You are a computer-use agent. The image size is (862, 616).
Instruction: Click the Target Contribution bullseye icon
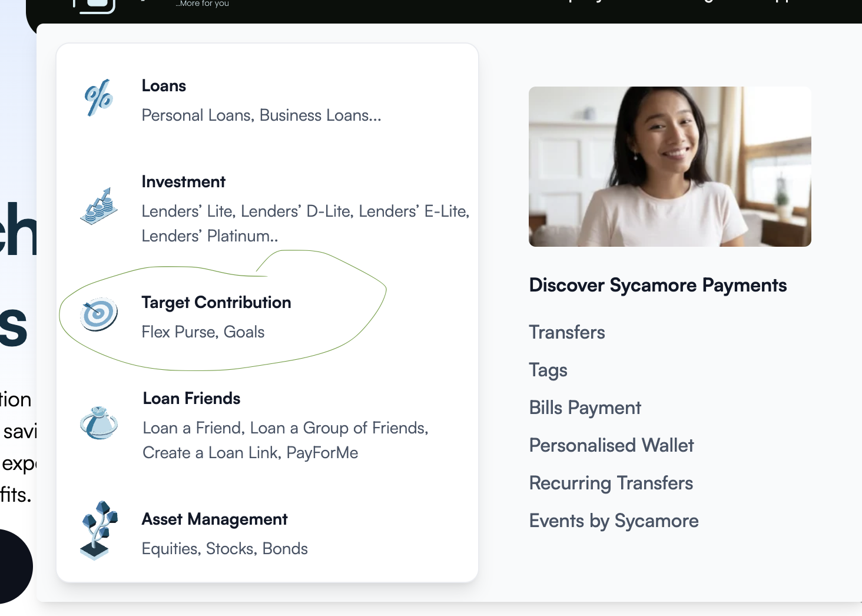point(99,314)
